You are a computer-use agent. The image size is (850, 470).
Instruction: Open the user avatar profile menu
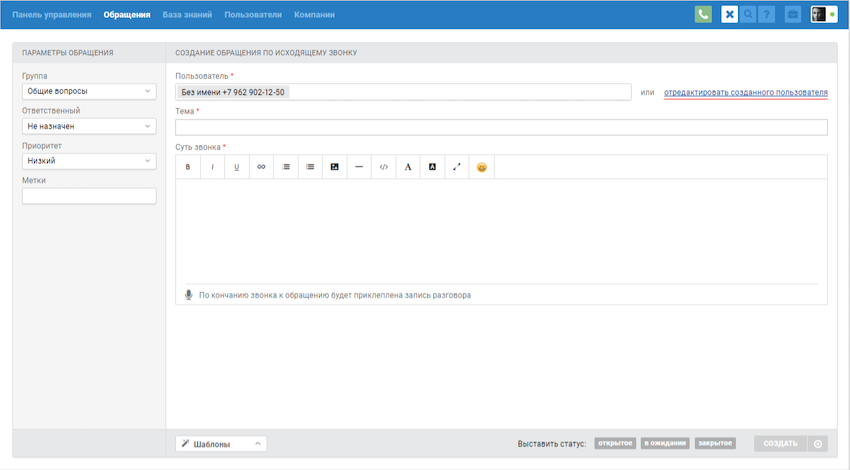824,15
